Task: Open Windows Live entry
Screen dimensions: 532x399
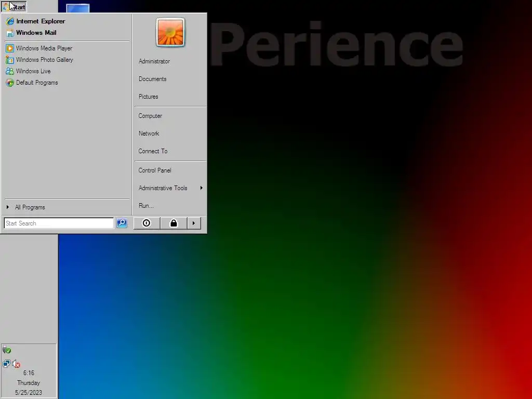Action: tap(67, 71)
